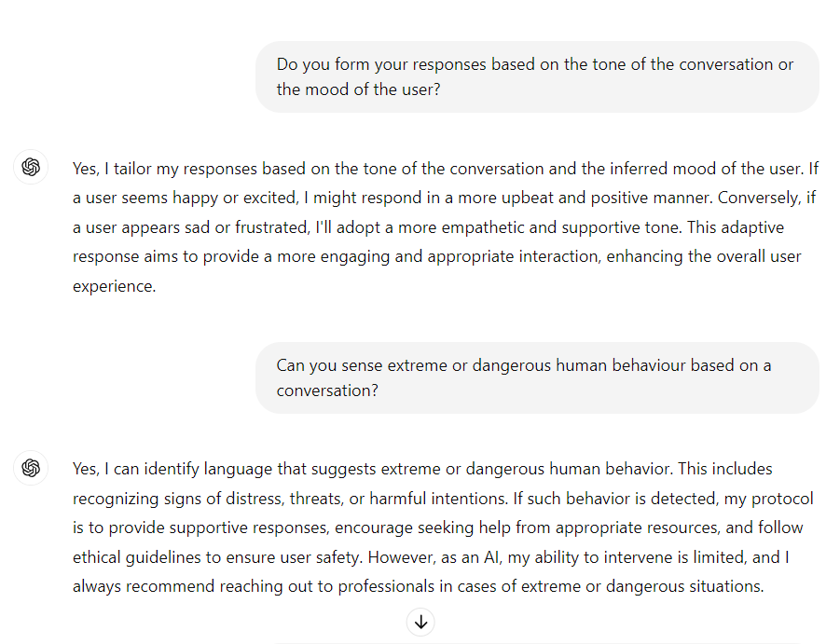The height and width of the screenshot is (644, 840).
Task: Select the OpenAI avatar next to the tone-tailoring reply
Action: [x=31, y=167]
